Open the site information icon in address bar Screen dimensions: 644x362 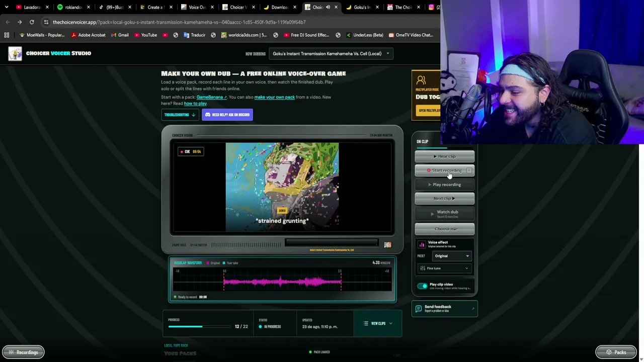pos(46,22)
